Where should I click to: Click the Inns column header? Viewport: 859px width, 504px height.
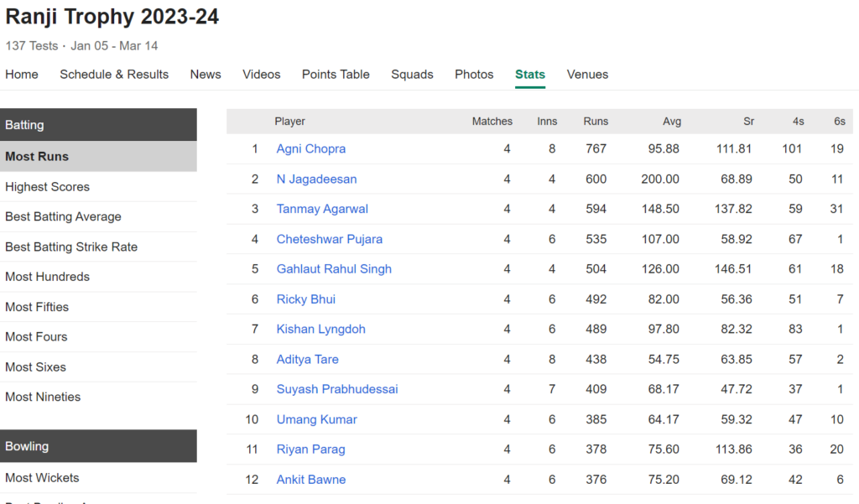(547, 122)
